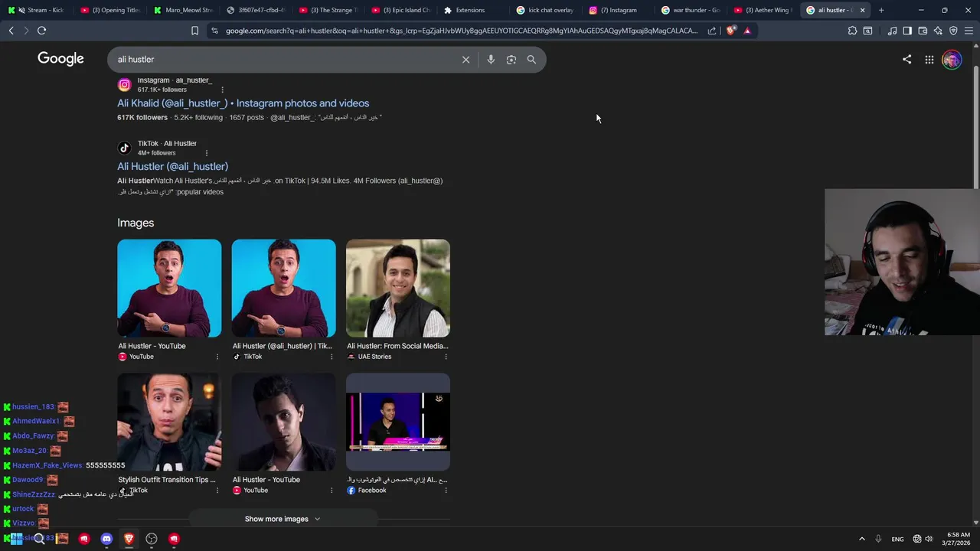The height and width of the screenshot is (551, 980).
Task: Go back using the browser back arrow
Action: point(11,31)
